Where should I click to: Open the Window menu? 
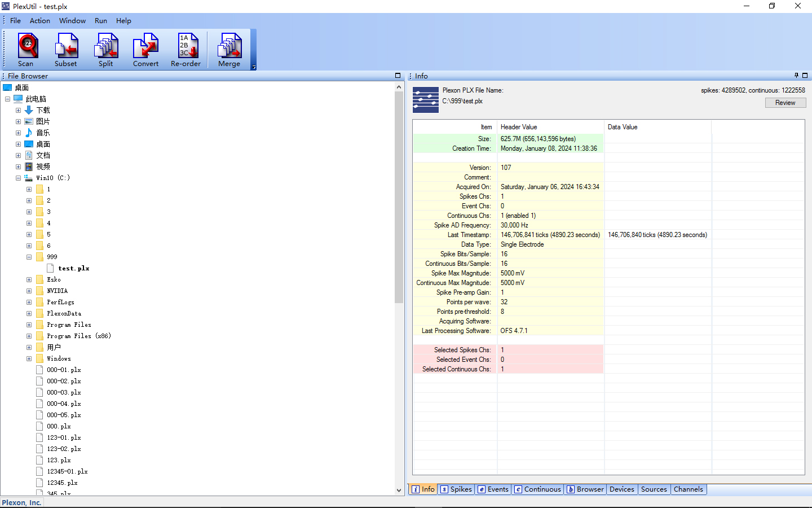tap(73, 21)
